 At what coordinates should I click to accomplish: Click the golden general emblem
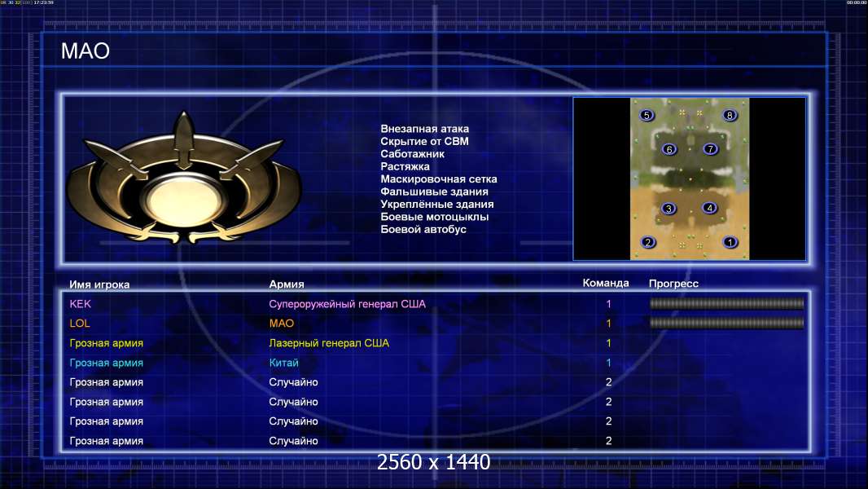(184, 178)
